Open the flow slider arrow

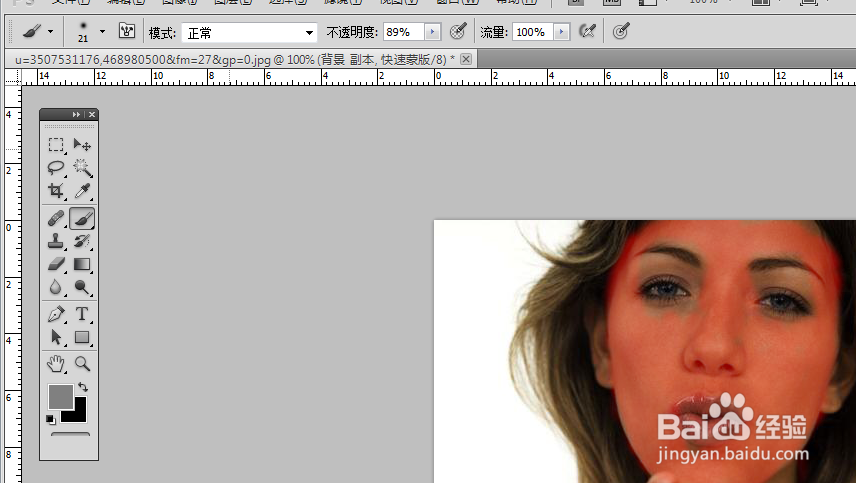tap(561, 32)
